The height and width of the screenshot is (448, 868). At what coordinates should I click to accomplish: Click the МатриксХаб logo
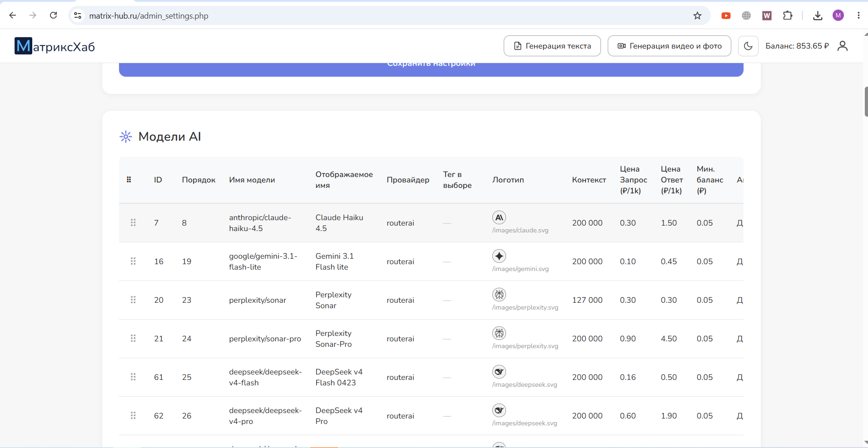55,46
